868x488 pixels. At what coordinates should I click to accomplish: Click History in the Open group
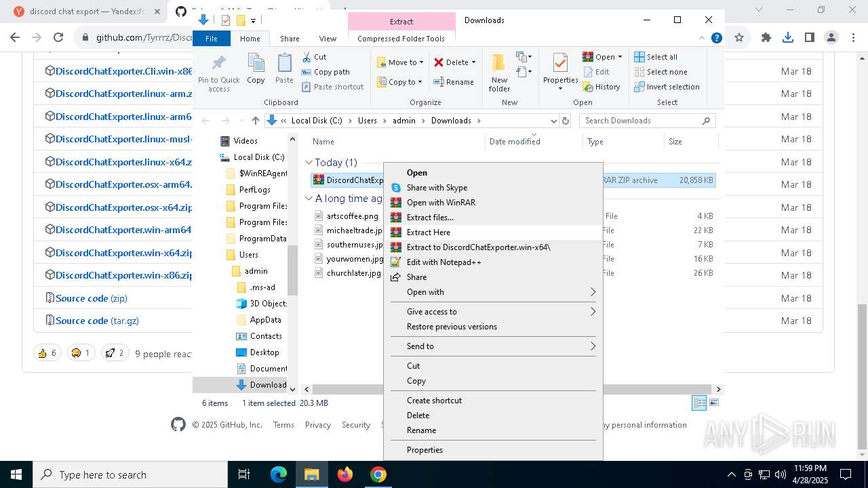[x=601, y=87]
